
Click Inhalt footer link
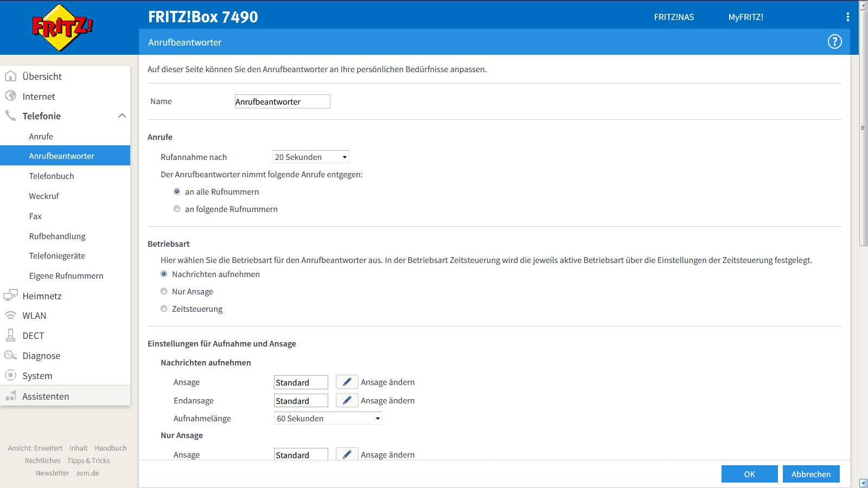pos(79,448)
